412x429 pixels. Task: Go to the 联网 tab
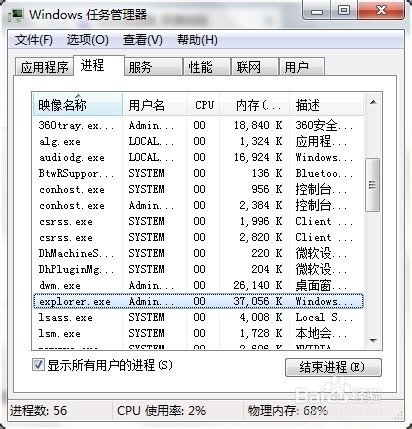[x=255, y=67]
